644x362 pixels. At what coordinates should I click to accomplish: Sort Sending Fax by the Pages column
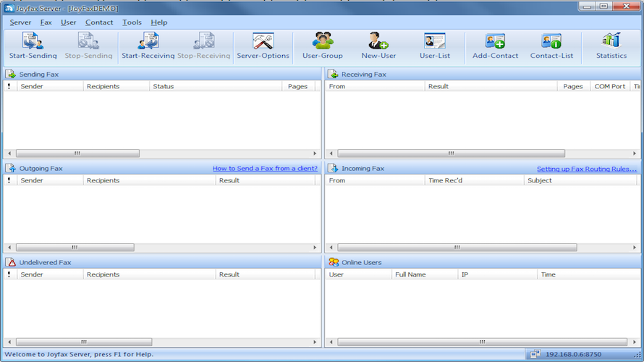tap(299, 86)
